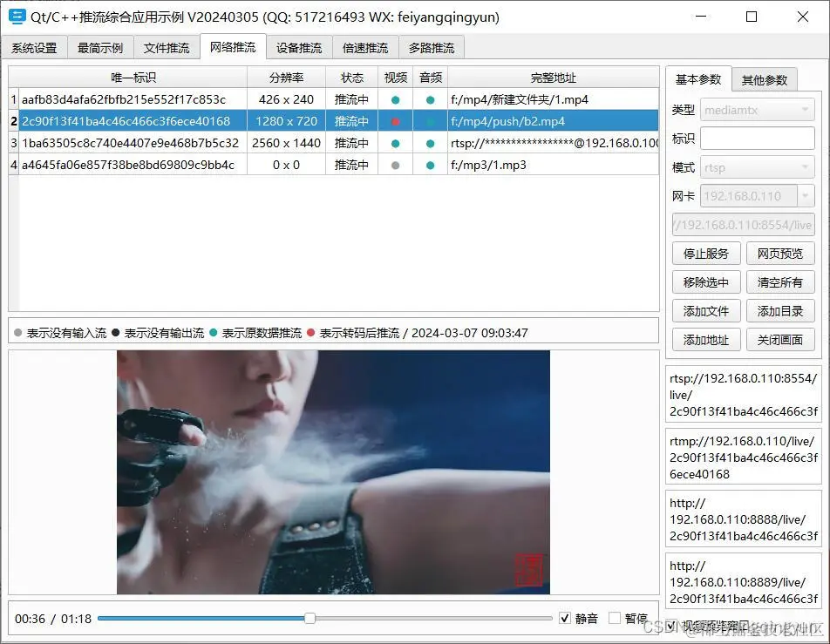Click the app logo icon in title bar

tap(17, 17)
